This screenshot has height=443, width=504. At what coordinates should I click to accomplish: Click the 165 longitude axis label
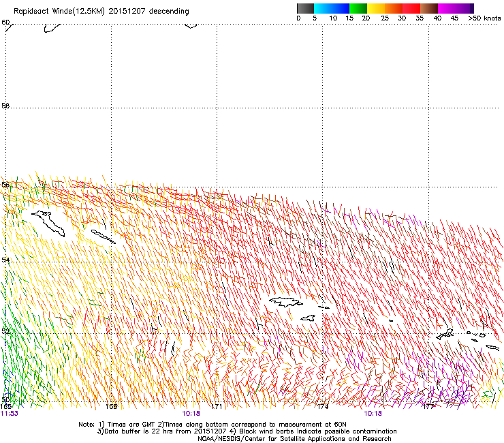5,407
